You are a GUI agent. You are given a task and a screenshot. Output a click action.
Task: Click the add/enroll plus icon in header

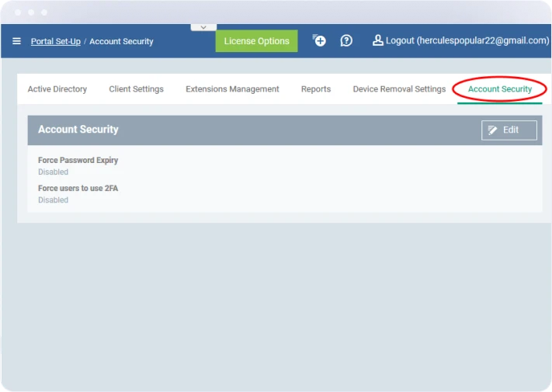[x=319, y=41]
